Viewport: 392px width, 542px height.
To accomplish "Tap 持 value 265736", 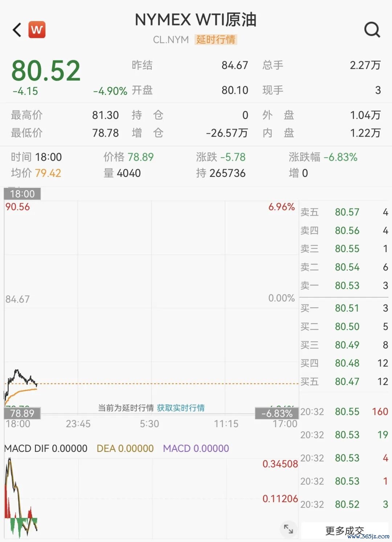I will (228, 173).
